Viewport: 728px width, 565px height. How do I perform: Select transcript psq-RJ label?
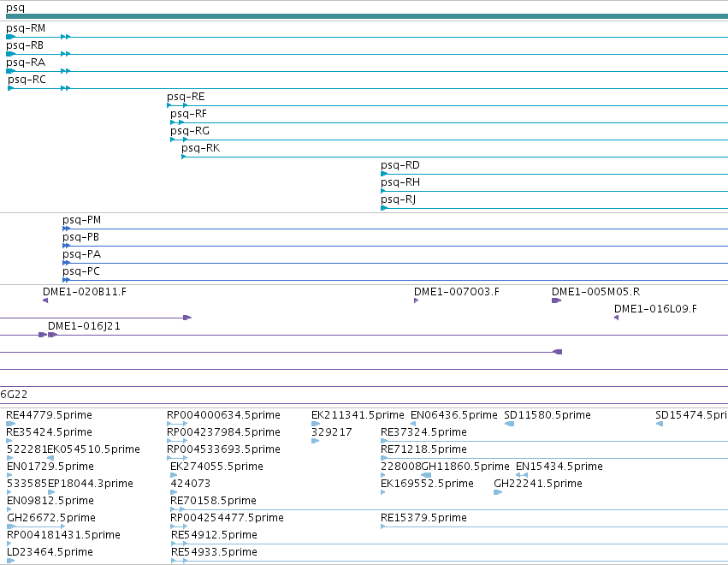point(399,200)
